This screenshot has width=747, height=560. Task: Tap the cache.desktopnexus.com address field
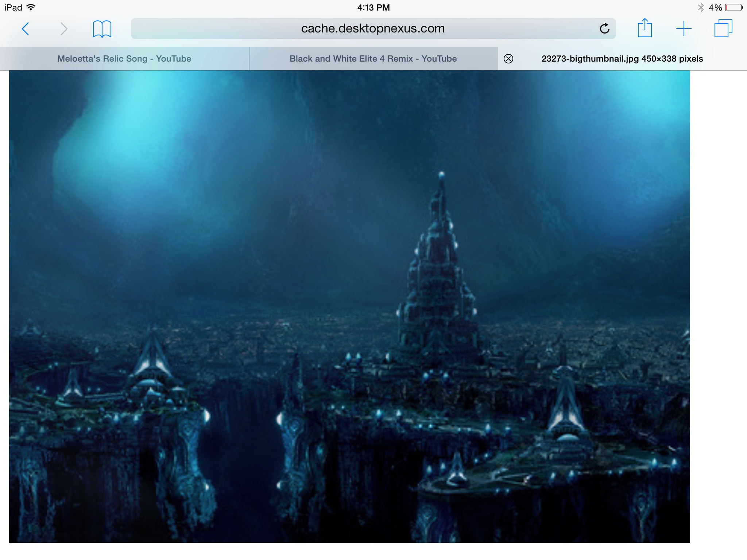[x=373, y=28]
